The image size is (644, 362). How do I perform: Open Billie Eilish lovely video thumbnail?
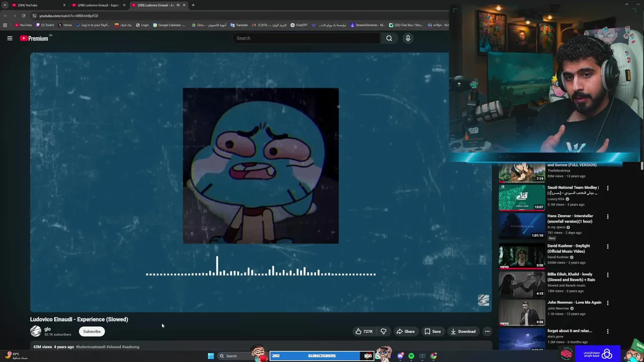tap(522, 284)
